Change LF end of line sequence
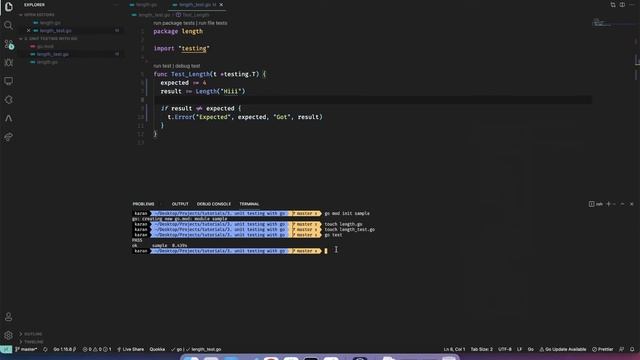This screenshot has width=640, height=360. click(519, 349)
